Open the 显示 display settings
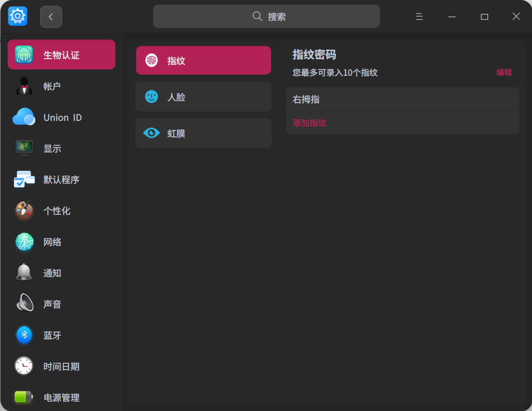Viewport: 532px width, 411px height. 52,148
